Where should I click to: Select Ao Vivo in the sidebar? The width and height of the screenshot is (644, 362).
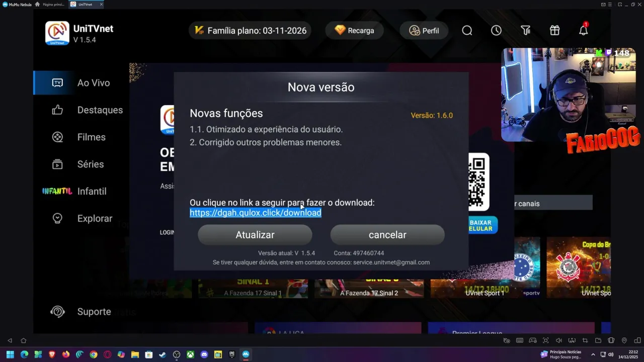pyautogui.click(x=81, y=83)
